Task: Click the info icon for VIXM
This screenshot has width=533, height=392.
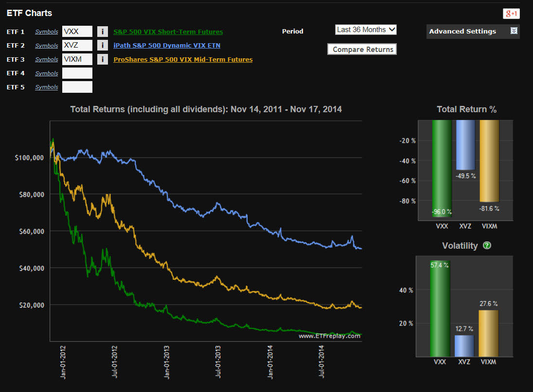Action: 102,59
